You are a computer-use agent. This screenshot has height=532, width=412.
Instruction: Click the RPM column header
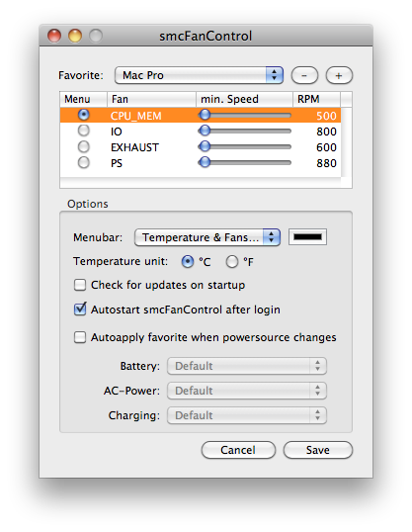click(316, 99)
